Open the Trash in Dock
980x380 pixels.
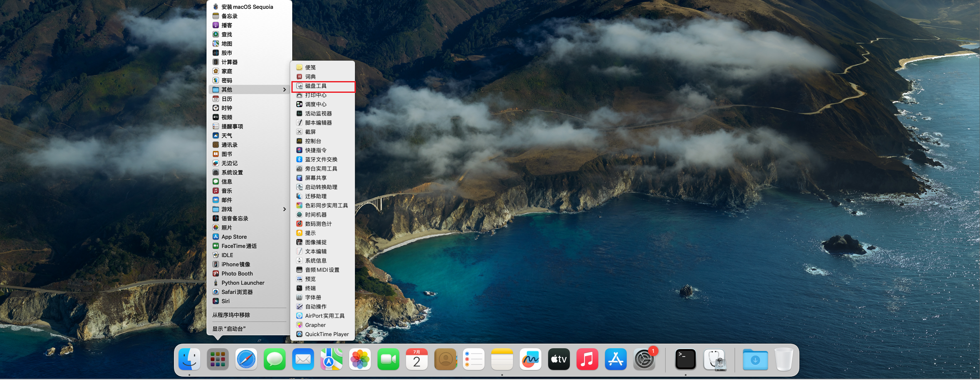click(x=783, y=359)
